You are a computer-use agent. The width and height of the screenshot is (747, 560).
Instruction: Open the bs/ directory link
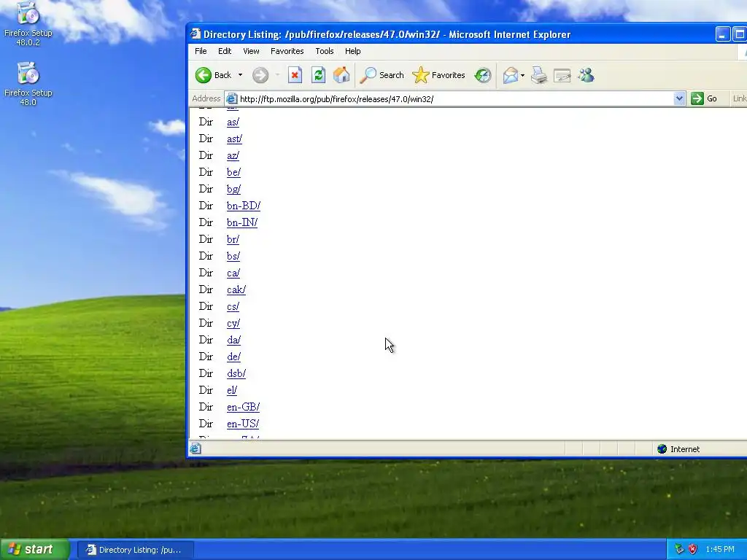pos(233,256)
